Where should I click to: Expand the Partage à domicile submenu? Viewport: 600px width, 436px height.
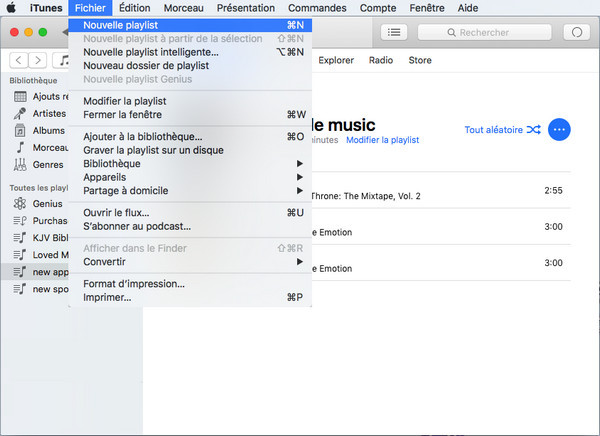(190, 191)
